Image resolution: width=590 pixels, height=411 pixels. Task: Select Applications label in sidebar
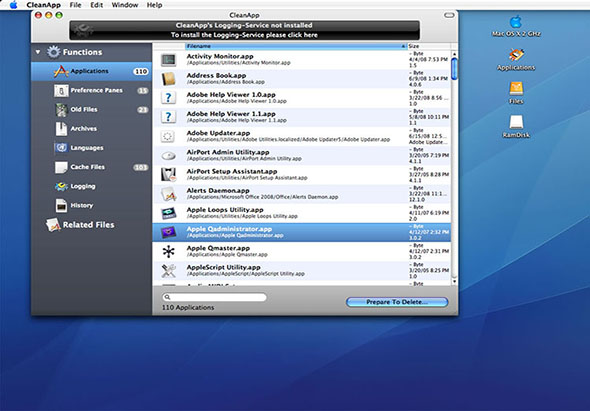pyautogui.click(x=89, y=71)
